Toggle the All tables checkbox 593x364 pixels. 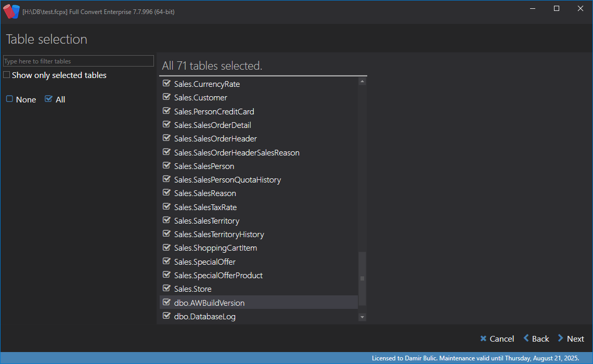pos(49,99)
